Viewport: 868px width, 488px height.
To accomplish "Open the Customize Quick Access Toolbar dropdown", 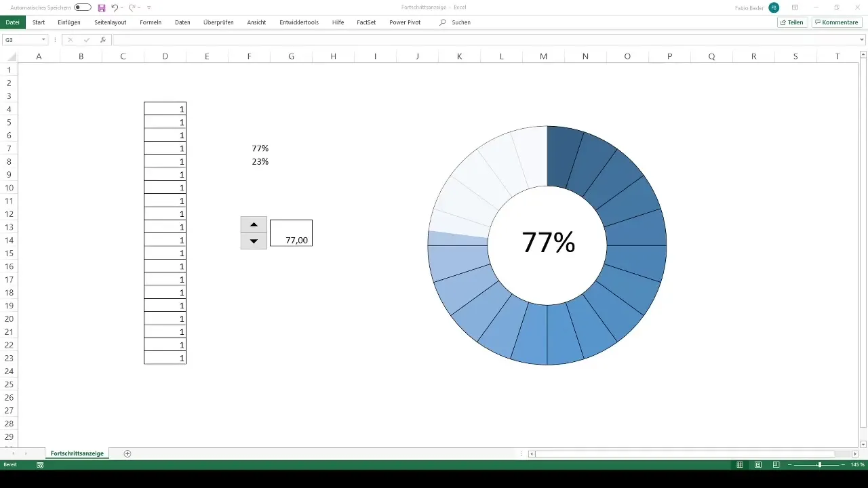I will click(149, 7).
